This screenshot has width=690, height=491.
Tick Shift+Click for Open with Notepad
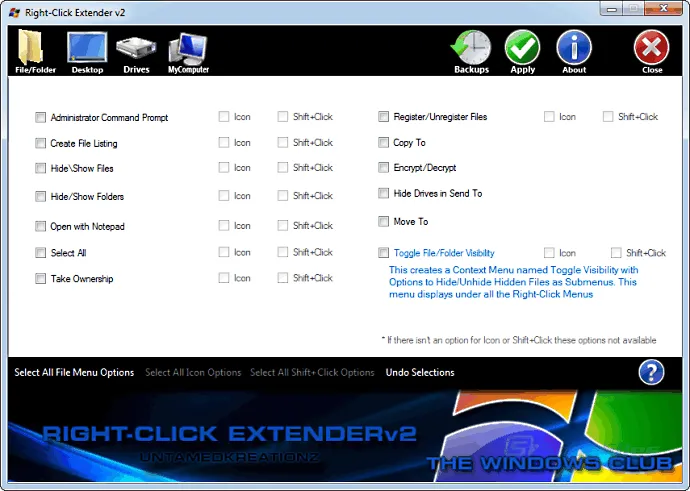click(x=283, y=226)
